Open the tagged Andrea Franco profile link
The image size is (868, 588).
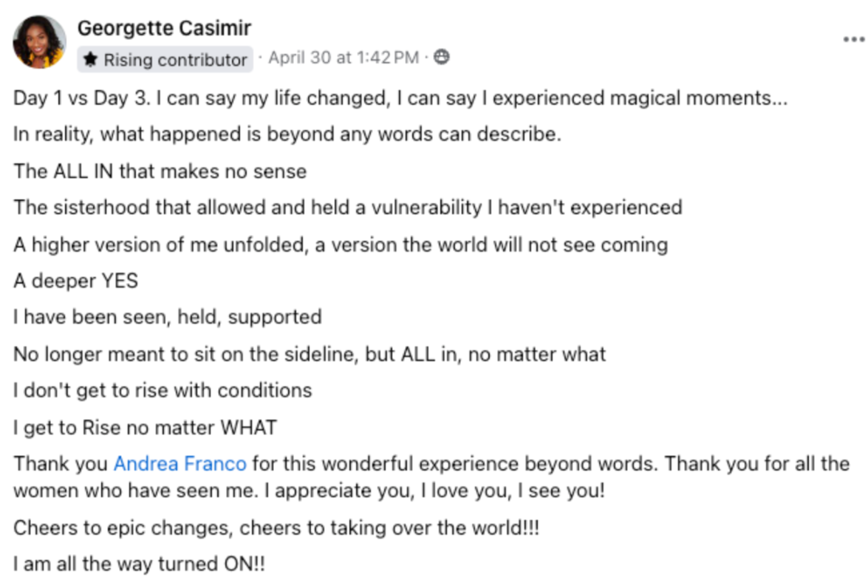pyautogui.click(x=180, y=464)
